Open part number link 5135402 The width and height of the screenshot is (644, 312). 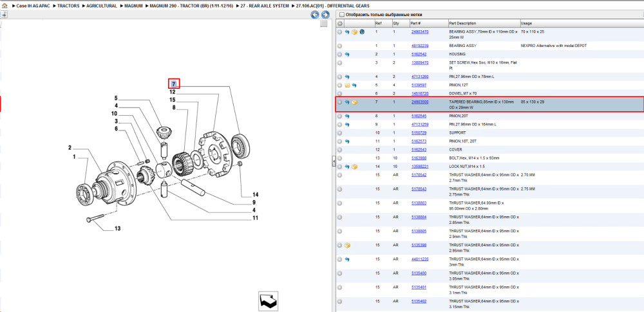tap(419, 301)
